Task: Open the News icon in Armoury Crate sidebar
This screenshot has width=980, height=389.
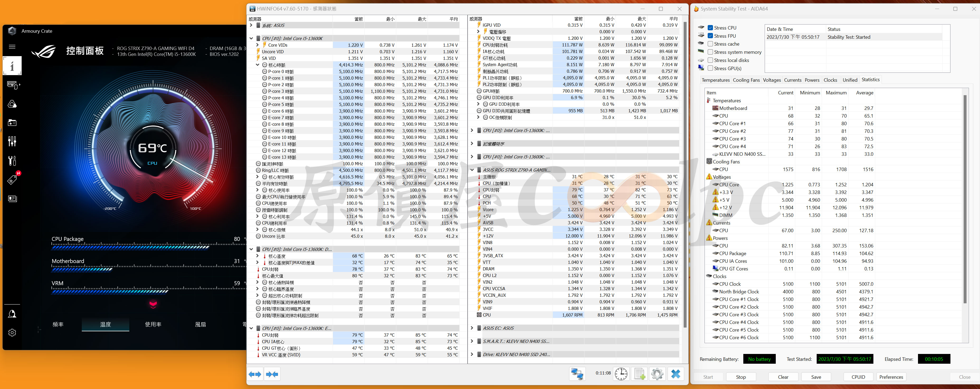Action: [12, 199]
